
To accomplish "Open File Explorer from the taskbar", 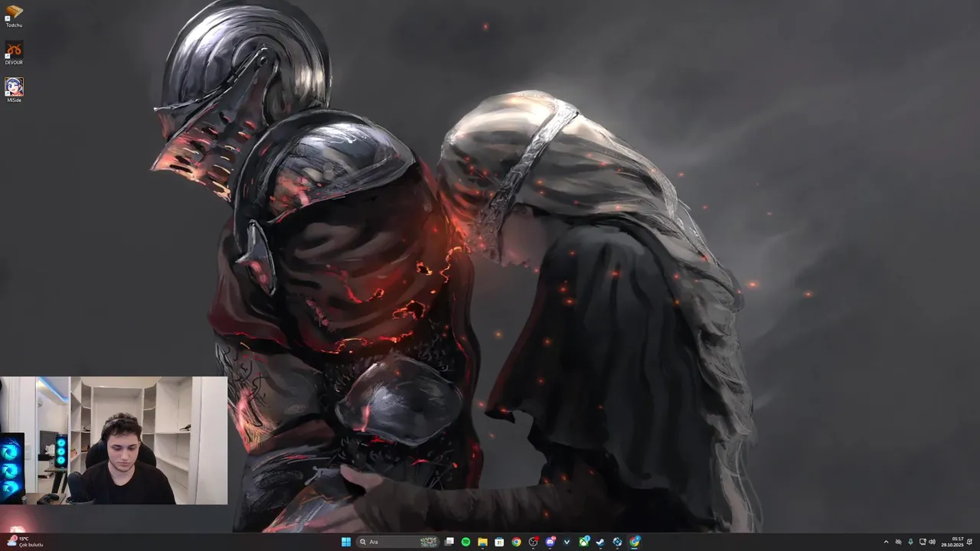I will [x=482, y=542].
